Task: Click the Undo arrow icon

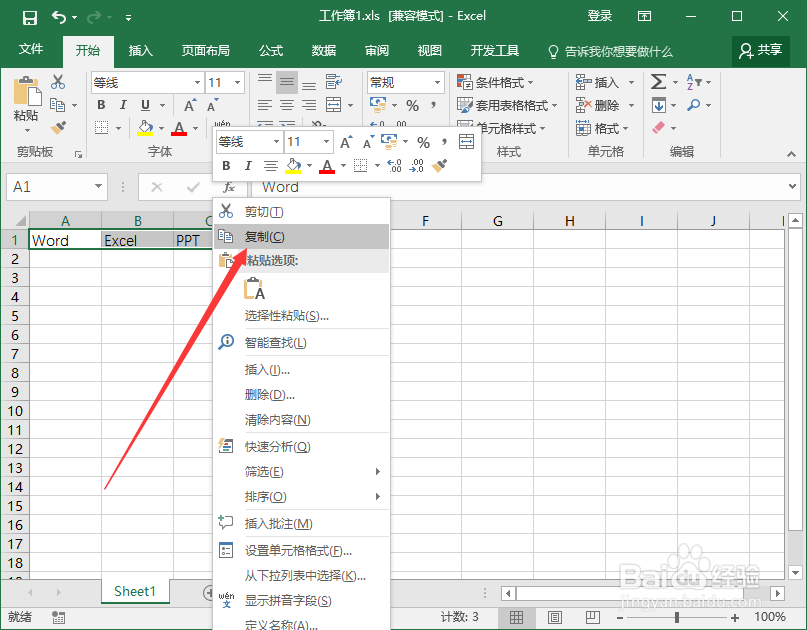Action: pos(59,18)
